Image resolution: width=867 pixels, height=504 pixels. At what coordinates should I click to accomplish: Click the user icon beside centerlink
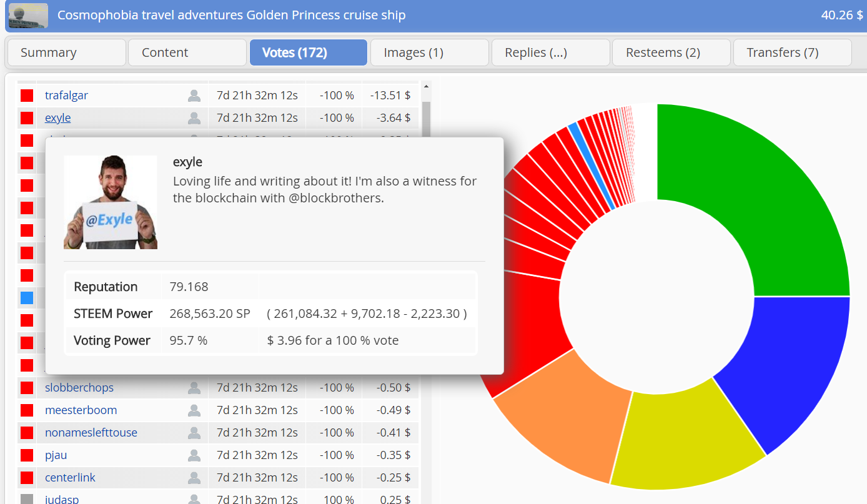click(x=194, y=478)
